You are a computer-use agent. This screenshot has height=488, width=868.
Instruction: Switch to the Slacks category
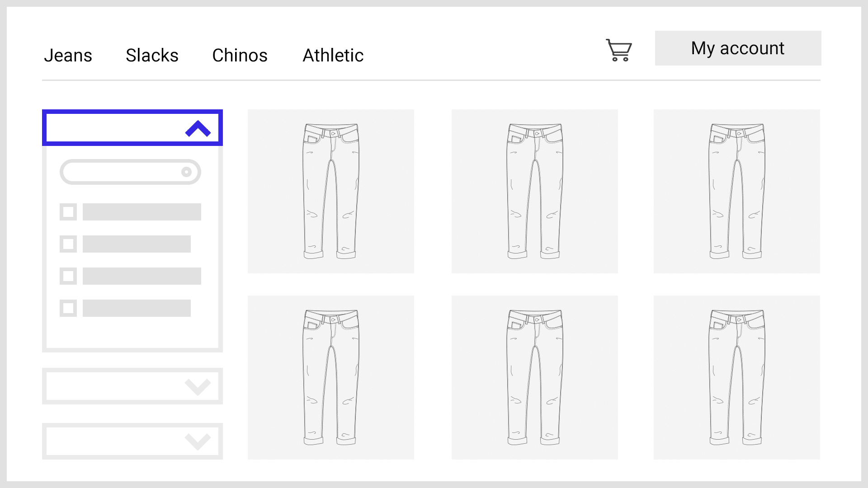[152, 55]
